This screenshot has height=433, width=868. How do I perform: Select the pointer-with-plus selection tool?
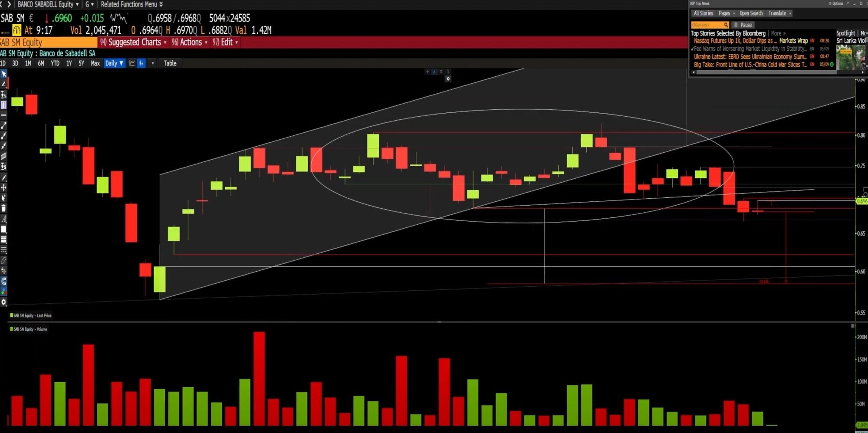point(4,198)
